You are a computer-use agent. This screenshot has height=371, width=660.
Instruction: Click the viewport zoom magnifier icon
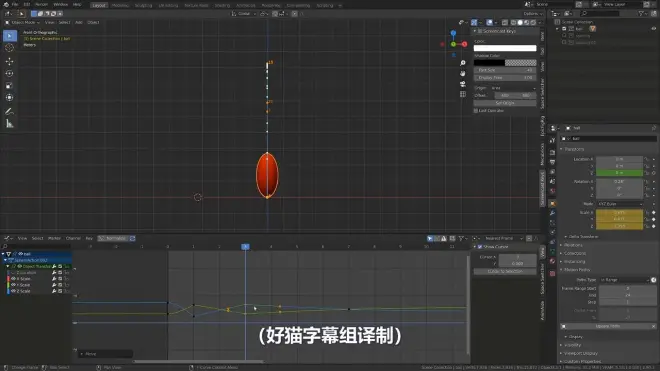pos(463,63)
